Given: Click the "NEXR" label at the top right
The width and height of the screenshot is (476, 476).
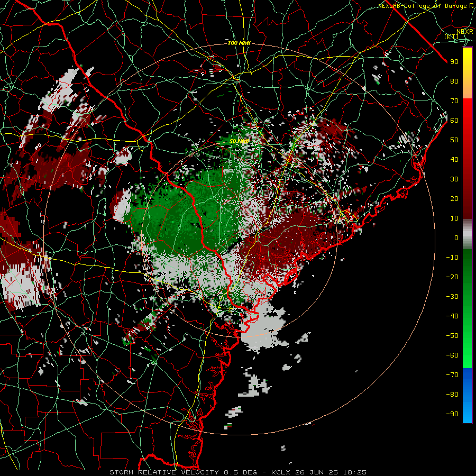Looking at the screenshot, I should [465, 31].
